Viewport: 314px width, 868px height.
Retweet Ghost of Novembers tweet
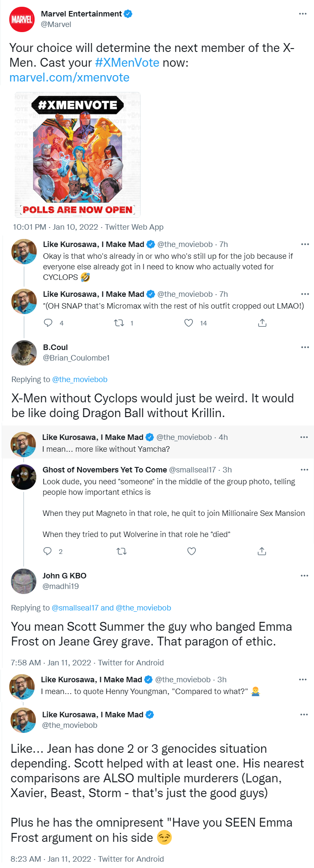coord(122,551)
